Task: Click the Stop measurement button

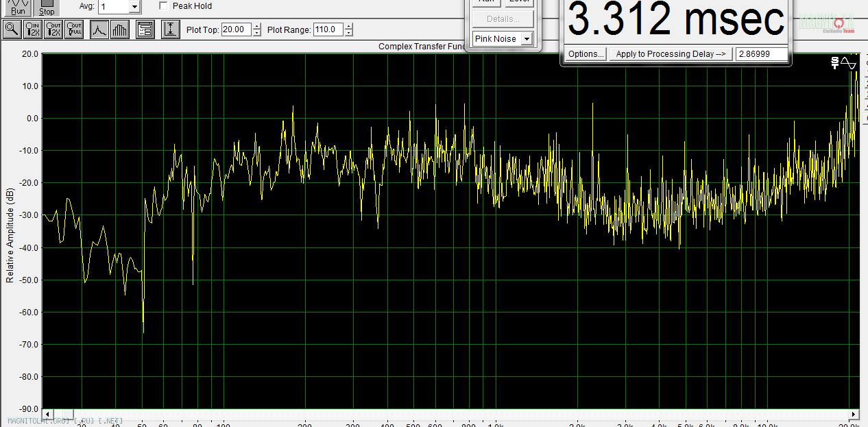Action: (47, 8)
